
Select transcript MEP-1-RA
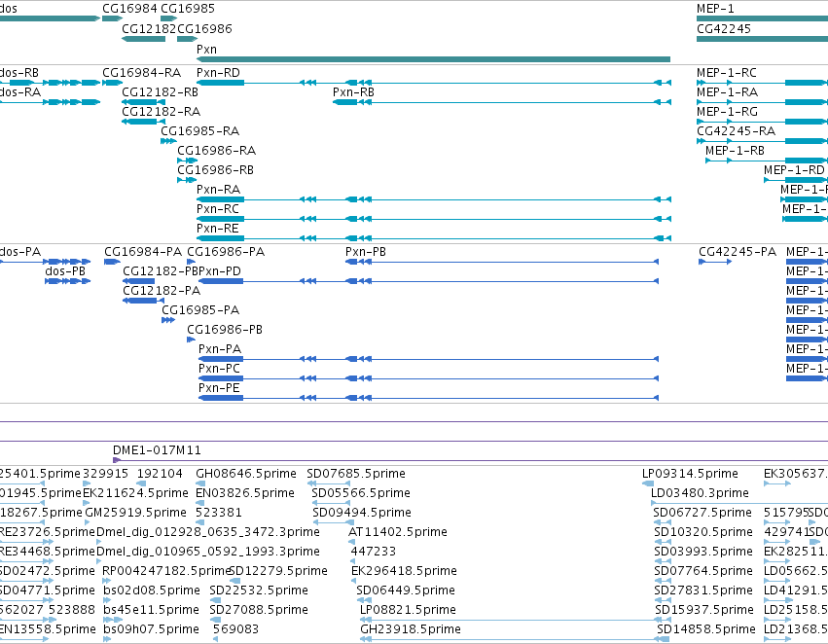[762, 102]
